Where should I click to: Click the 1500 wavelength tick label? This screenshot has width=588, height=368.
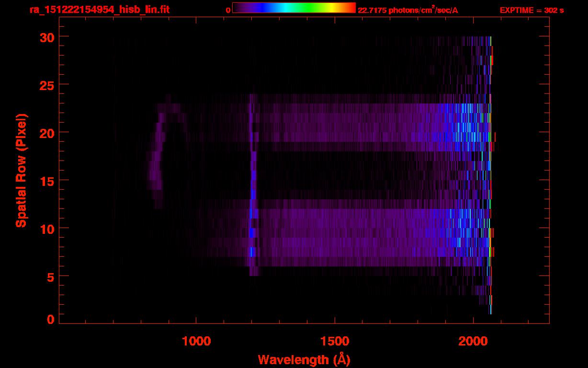pos(335,341)
